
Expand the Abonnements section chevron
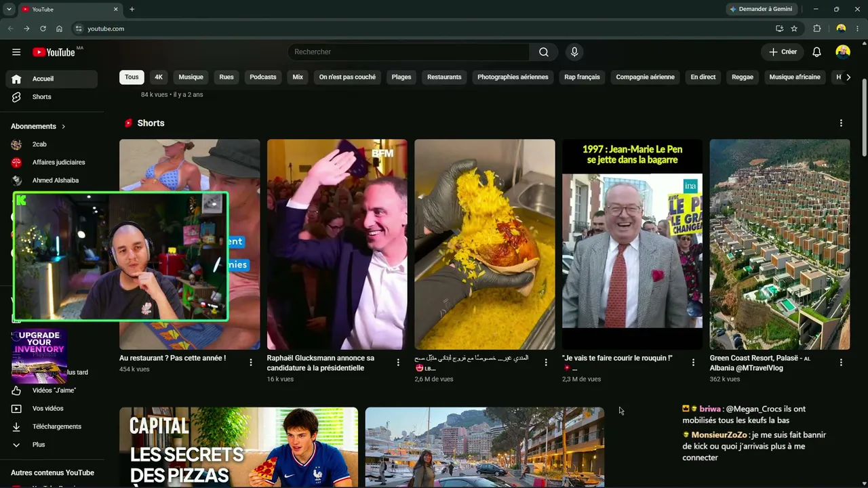pos(64,127)
